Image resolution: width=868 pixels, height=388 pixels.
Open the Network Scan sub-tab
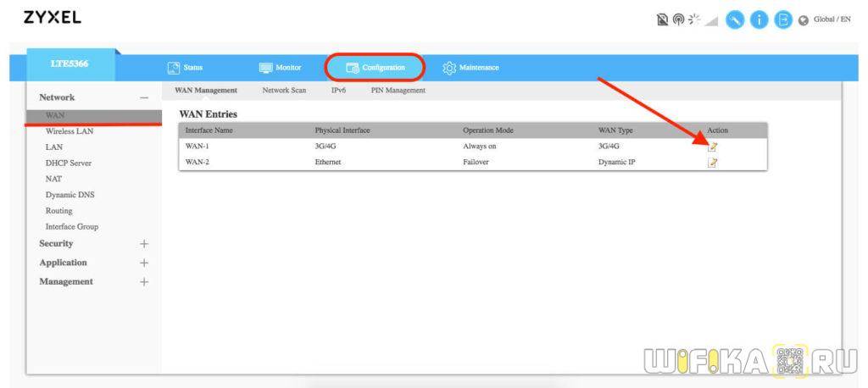point(284,90)
